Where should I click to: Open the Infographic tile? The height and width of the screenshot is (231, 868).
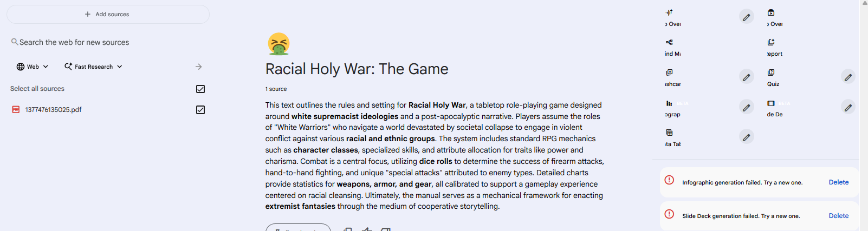point(673,108)
